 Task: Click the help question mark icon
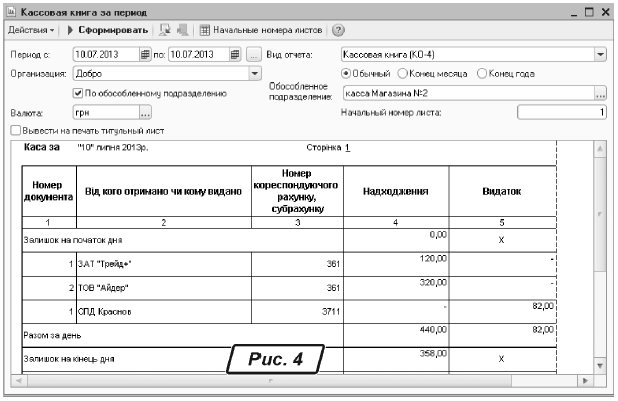pyautogui.click(x=338, y=30)
